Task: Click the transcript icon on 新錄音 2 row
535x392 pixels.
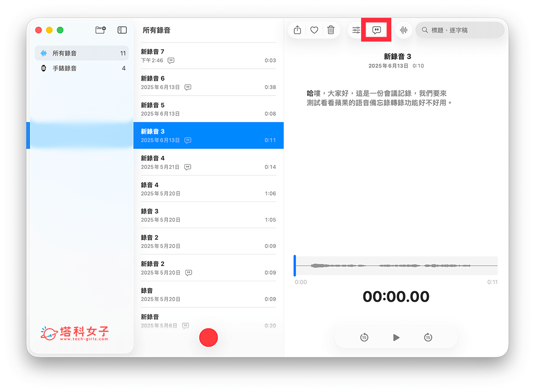Action: (x=188, y=273)
